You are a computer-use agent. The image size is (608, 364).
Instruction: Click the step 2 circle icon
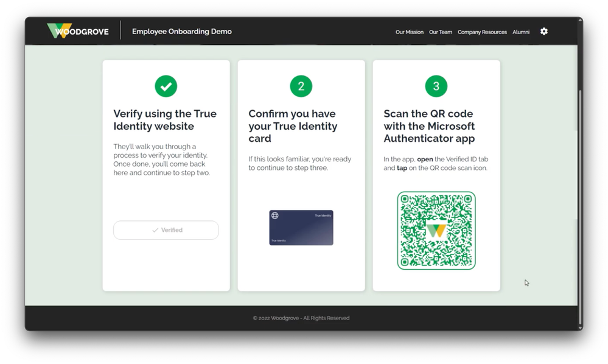[301, 86]
